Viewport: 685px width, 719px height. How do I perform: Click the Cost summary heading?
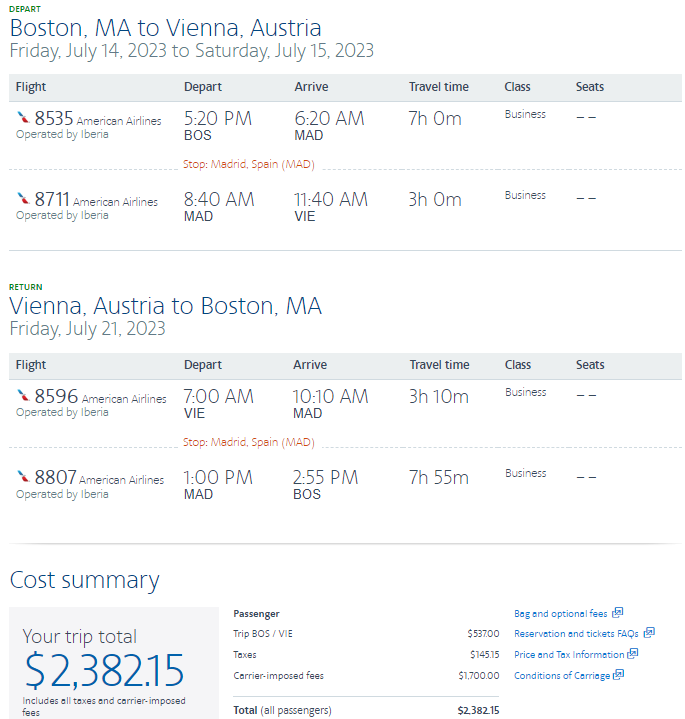tap(84, 580)
